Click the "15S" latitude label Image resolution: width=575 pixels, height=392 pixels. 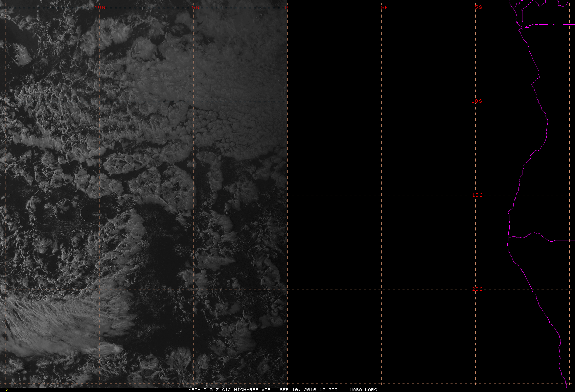tap(477, 195)
